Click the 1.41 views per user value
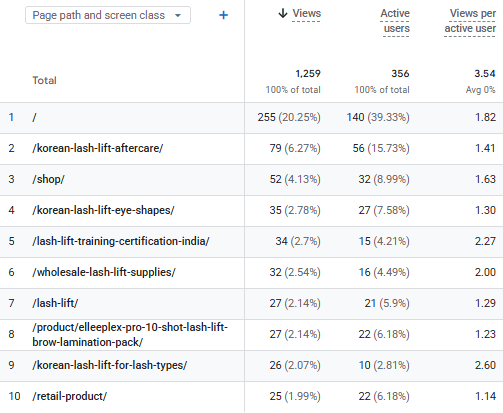503x413 pixels. [x=485, y=148]
